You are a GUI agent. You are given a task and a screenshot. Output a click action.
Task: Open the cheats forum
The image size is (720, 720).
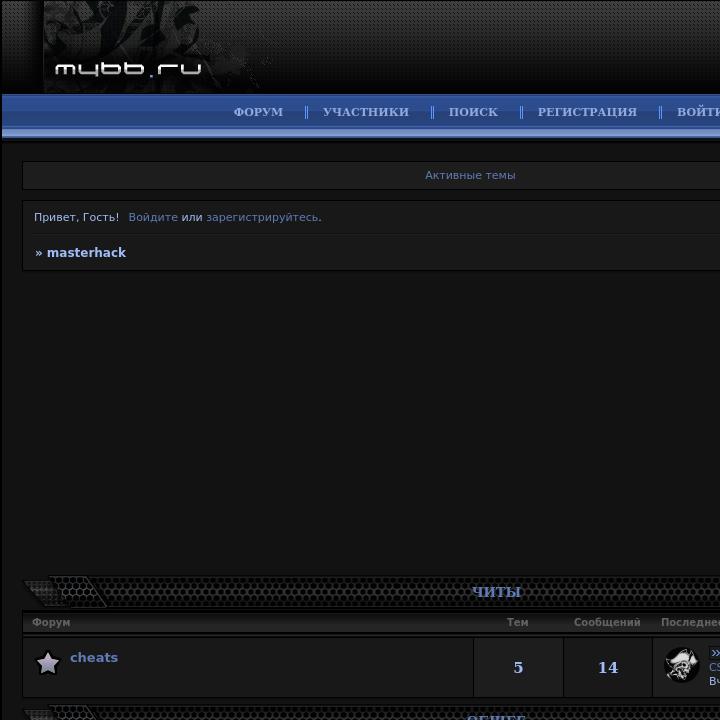[94, 657]
